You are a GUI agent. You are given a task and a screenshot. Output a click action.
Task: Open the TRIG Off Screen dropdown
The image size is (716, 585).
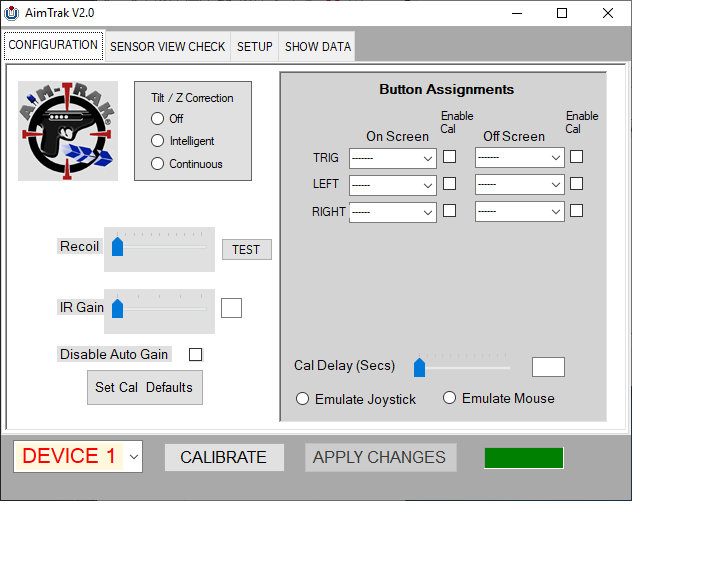coord(520,158)
